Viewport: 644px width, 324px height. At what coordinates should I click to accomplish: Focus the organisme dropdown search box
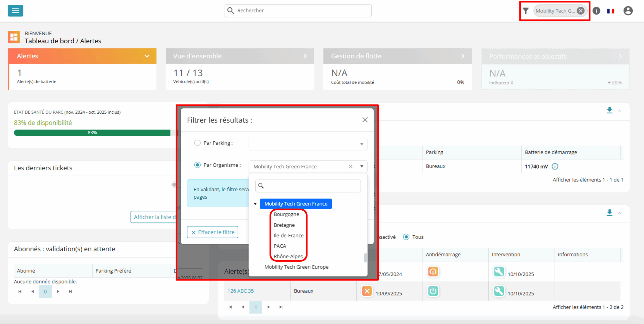[x=308, y=186]
